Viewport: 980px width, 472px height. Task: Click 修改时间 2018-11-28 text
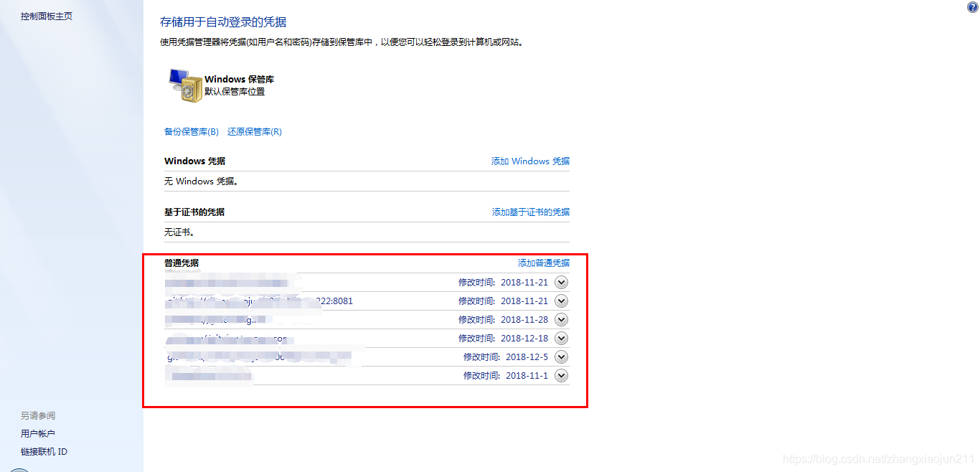tap(503, 320)
